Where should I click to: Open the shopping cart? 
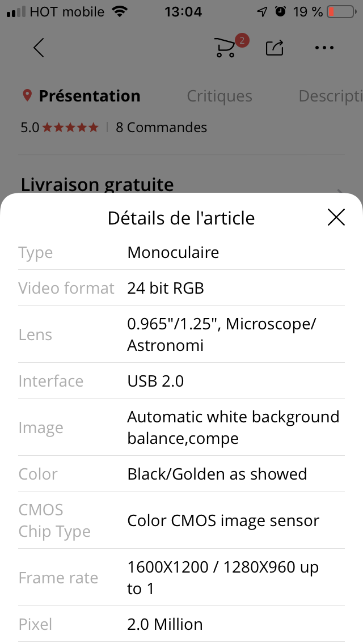point(226,48)
